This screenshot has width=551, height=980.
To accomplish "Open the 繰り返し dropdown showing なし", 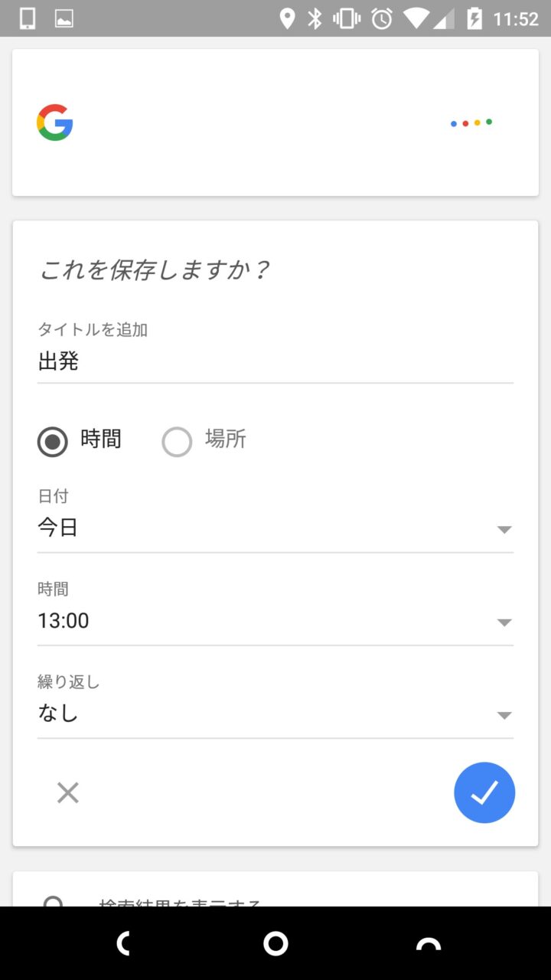I will point(275,714).
